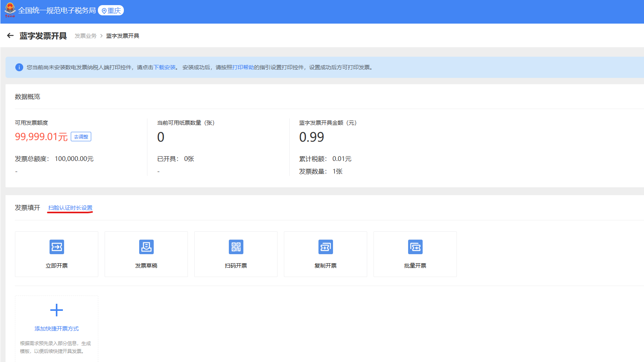Click the tax bureau emblem logo
Viewport: 644px width, 362px height.
coord(10,10)
